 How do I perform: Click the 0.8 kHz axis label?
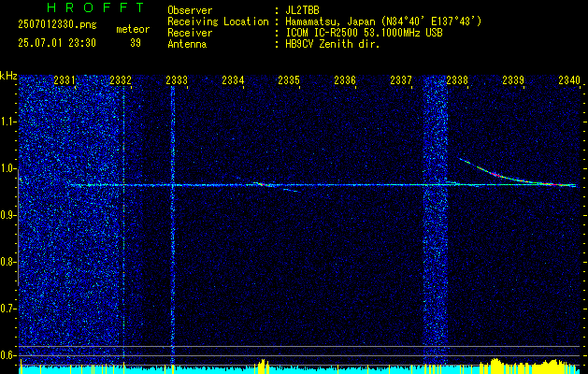click(x=8, y=262)
